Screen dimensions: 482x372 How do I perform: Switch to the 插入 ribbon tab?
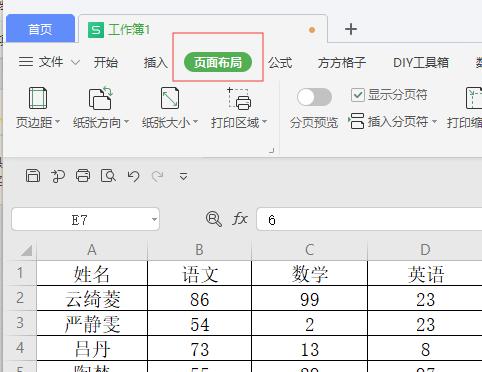pos(155,62)
